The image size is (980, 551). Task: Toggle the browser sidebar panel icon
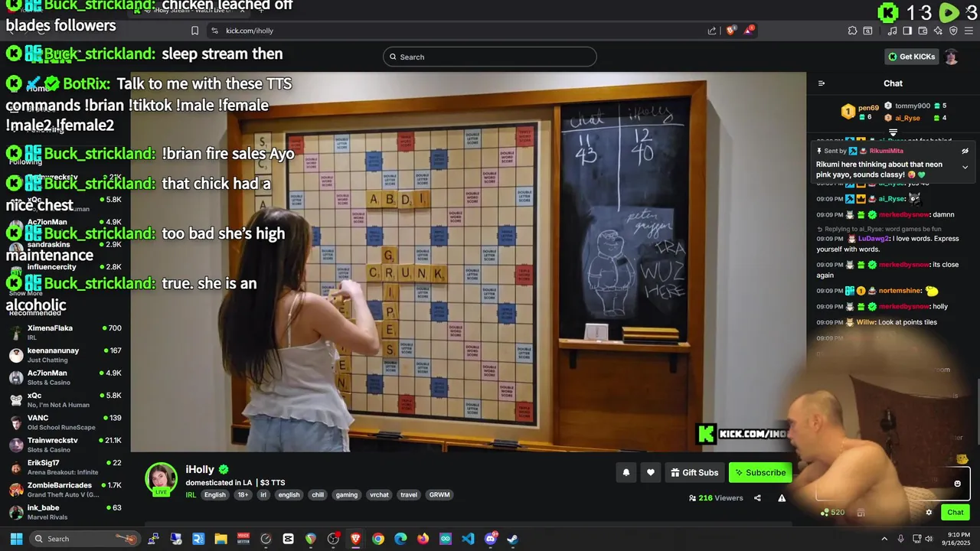(x=907, y=31)
